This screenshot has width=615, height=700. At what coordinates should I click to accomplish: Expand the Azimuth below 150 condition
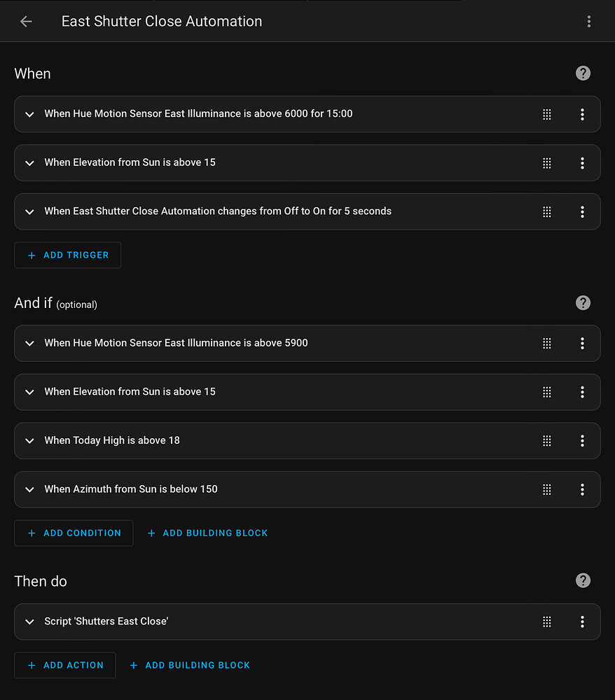coord(29,489)
